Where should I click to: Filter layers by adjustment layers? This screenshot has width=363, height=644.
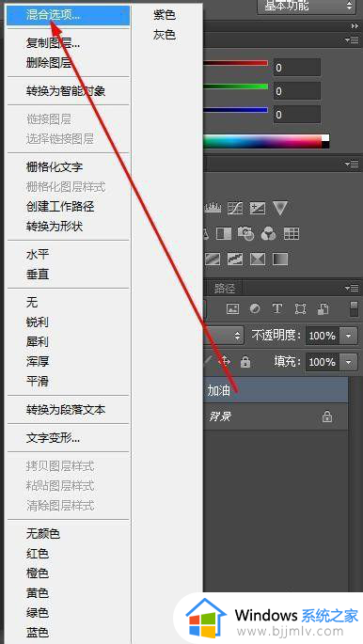[x=255, y=309]
